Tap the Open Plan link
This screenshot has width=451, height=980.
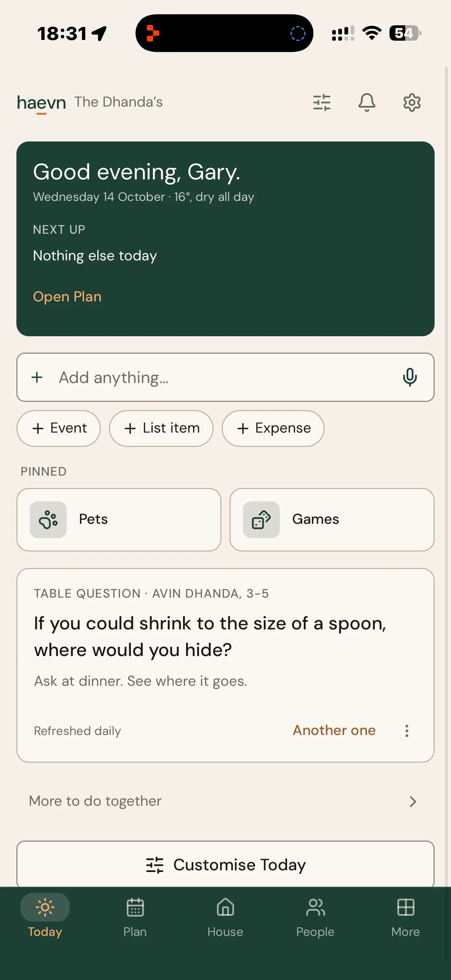(67, 296)
